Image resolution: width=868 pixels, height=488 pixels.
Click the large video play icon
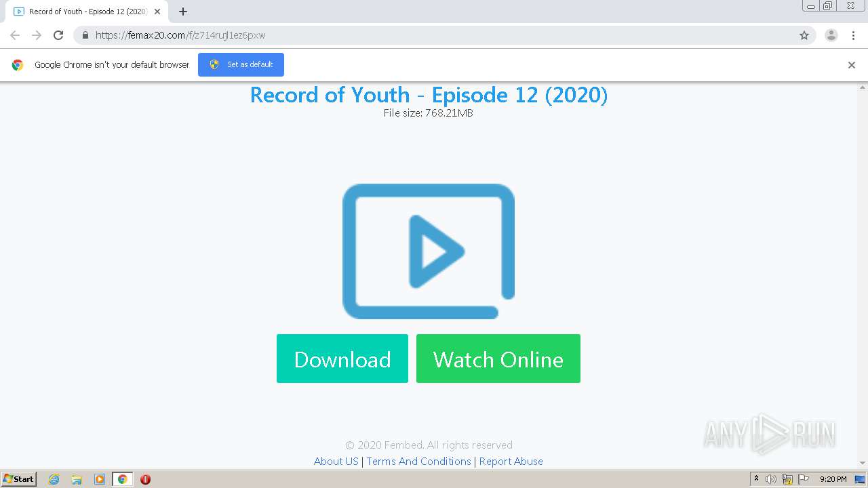pos(429,251)
